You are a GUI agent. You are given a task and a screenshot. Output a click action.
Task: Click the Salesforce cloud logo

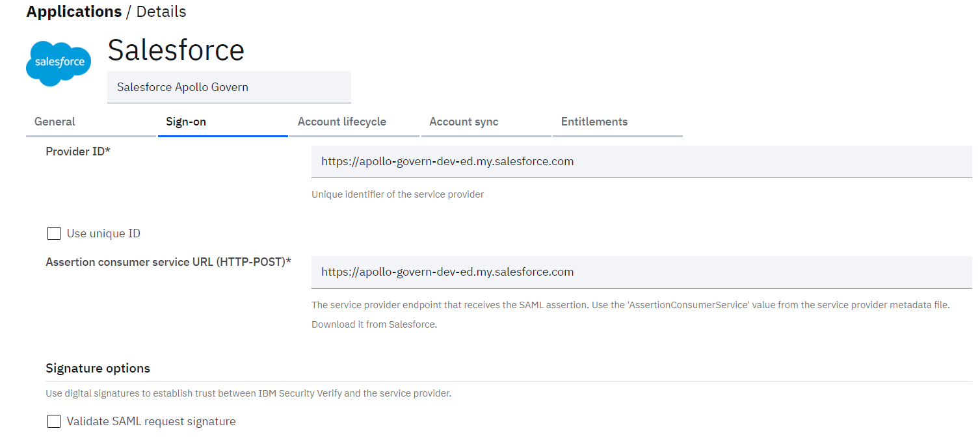pyautogui.click(x=59, y=63)
